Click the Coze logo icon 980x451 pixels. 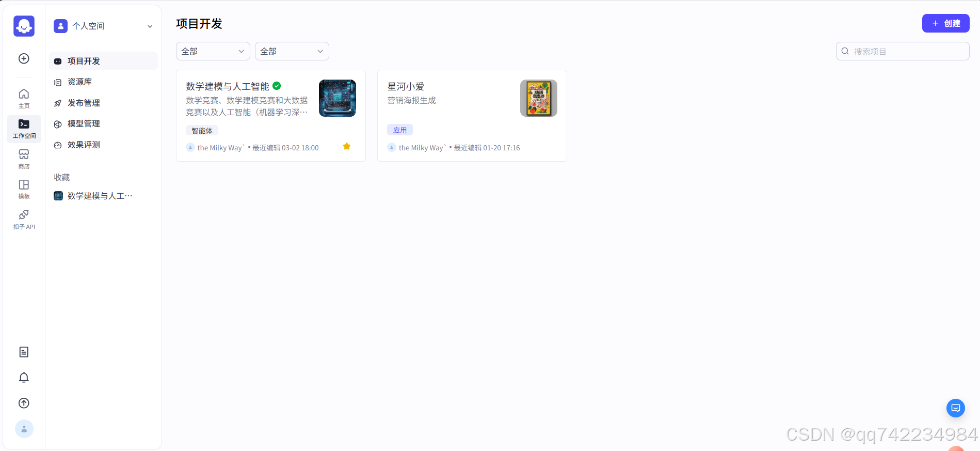24,26
